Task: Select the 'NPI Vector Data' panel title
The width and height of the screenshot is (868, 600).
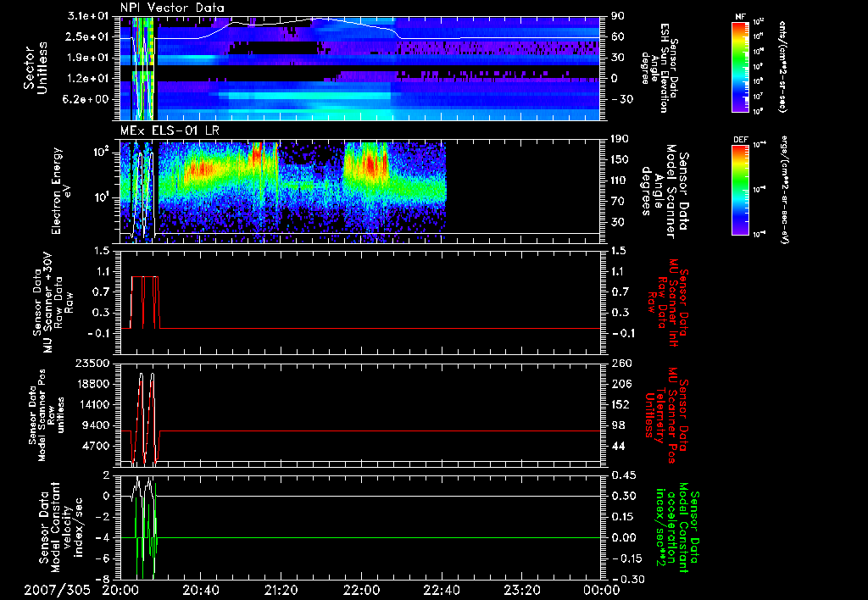Action: [x=172, y=8]
